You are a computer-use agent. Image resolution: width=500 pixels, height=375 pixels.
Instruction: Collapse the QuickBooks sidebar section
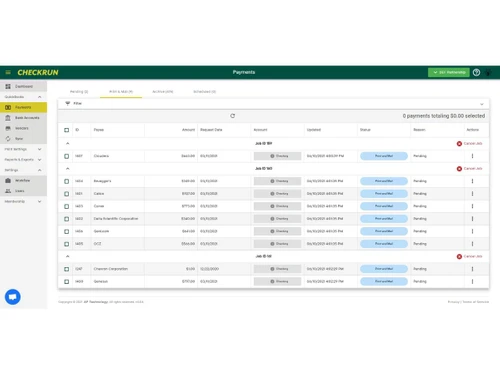40,97
